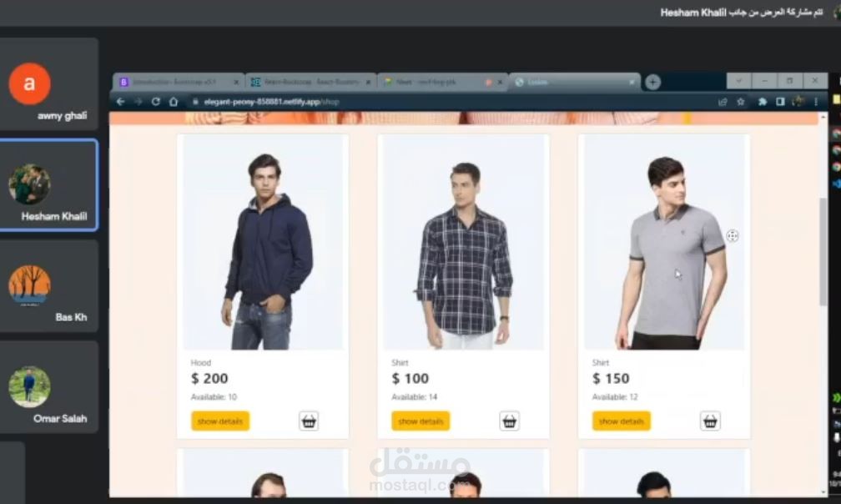The image size is (841, 504).
Task: Switch to the React-Bootstrap tab
Action: click(311, 82)
